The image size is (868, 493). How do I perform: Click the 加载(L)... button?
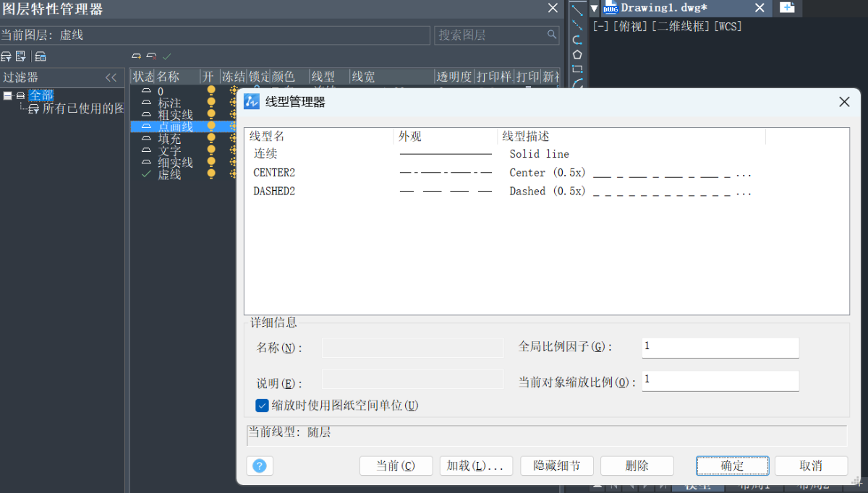476,466
